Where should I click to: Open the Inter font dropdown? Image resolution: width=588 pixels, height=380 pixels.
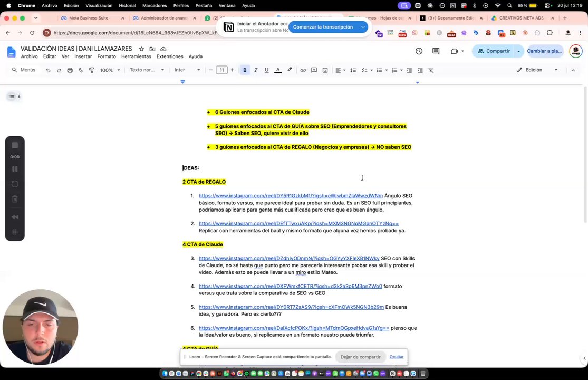(x=187, y=70)
